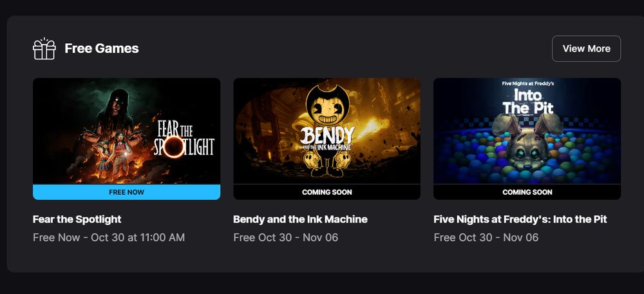Click Free Oct 30 - Nov 06 under the Bendy title
Image resolution: width=644 pixels, height=294 pixels.
pos(286,237)
